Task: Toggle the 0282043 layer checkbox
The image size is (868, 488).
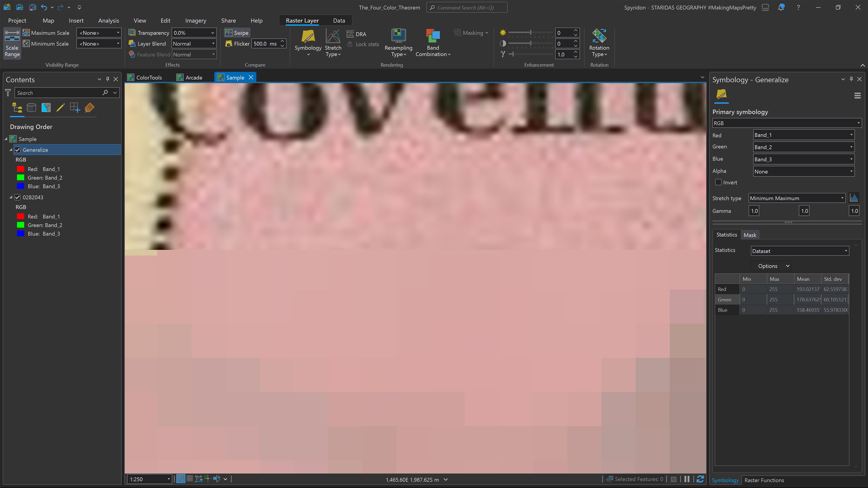Action: point(18,197)
